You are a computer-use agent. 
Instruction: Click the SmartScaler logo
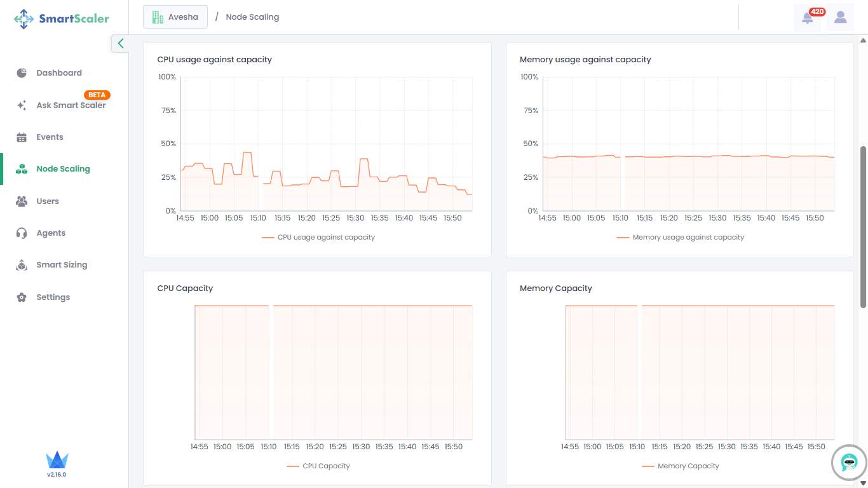tap(62, 19)
